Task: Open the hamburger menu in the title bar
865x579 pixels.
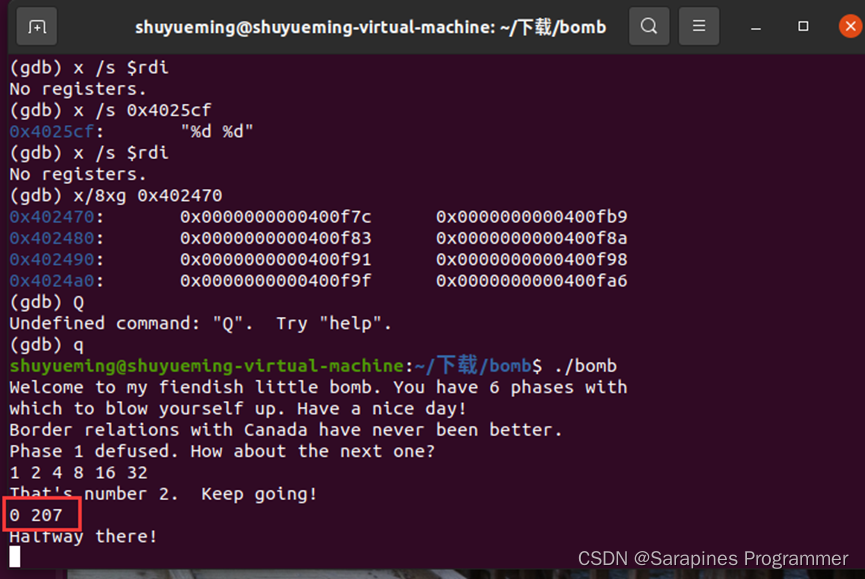Action: coord(698,26)
